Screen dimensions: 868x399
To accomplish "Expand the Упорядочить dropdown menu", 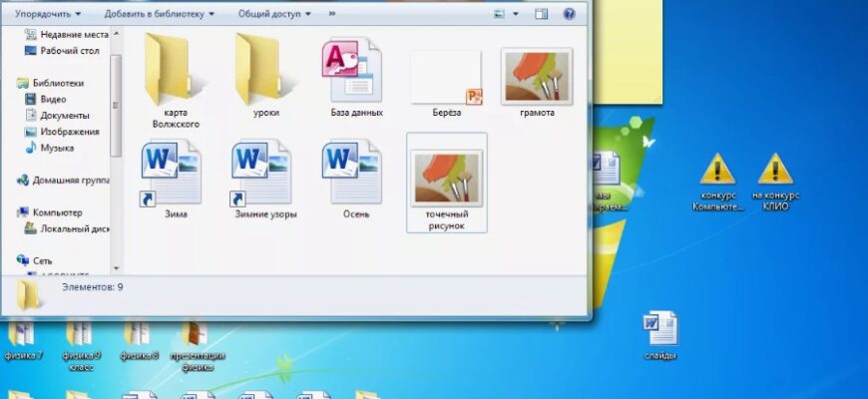I will [48, 14].
